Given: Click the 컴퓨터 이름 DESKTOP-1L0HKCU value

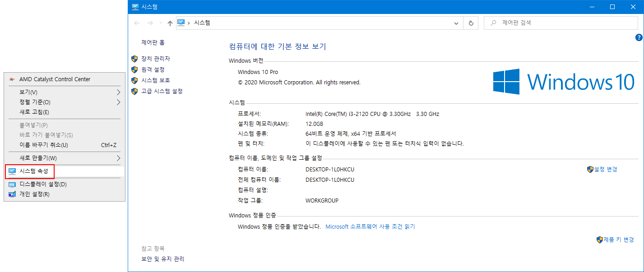Looking at the screenshot, I should 330,170.
